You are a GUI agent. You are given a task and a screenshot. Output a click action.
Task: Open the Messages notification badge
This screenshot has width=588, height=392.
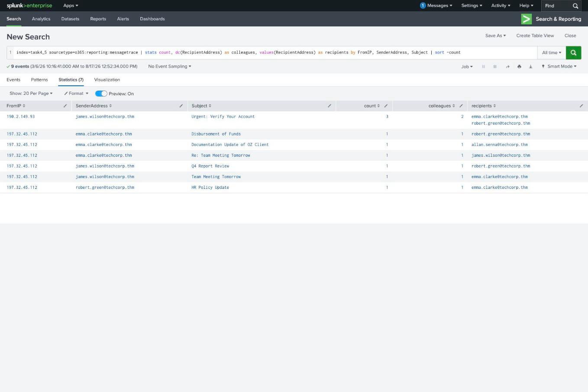[423, 6]
